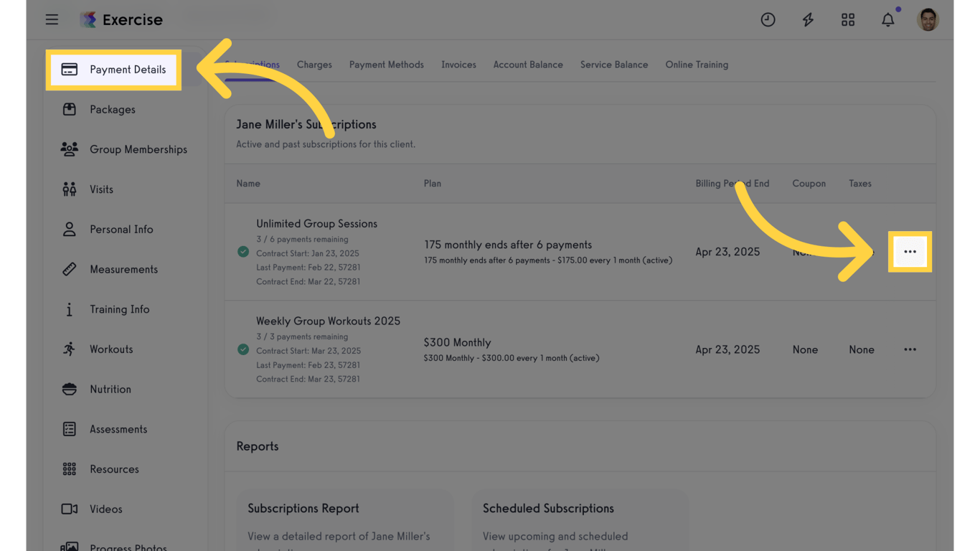980x551 pixels.
Task: Switch to the Payment Methods tab
Action: [x=386, y=65]
